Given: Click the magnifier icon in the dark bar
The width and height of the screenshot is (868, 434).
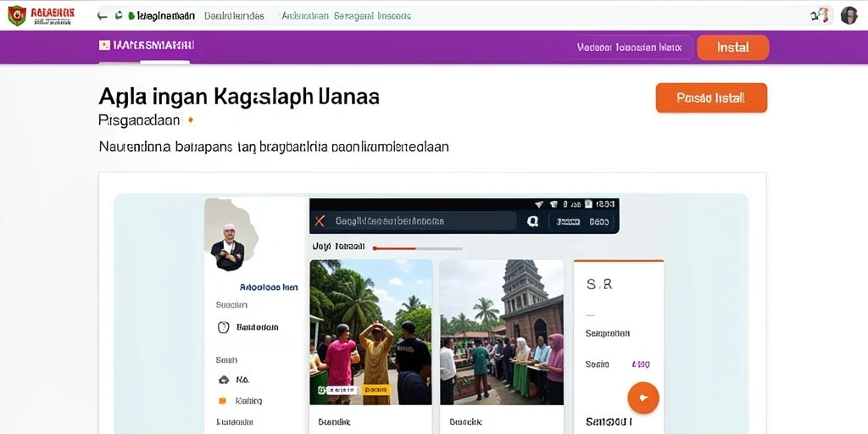Looking at the screenshot, I should (532, 221).
